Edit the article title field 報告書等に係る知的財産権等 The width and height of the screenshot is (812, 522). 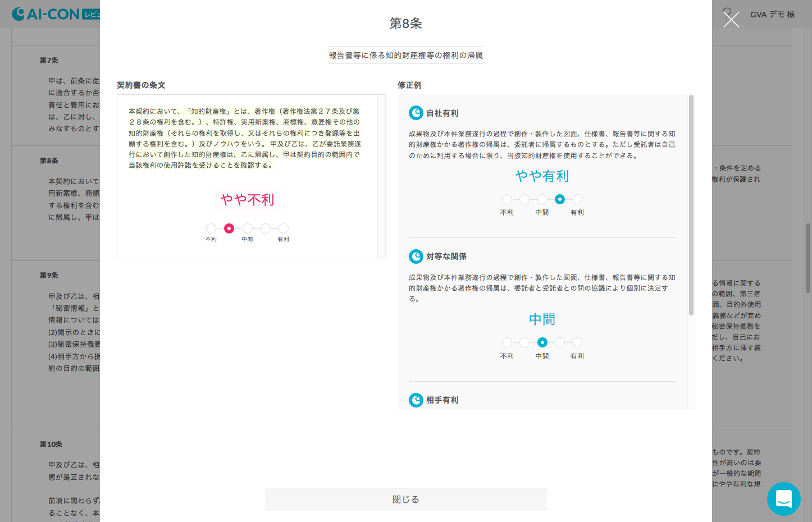pos(405,55)
